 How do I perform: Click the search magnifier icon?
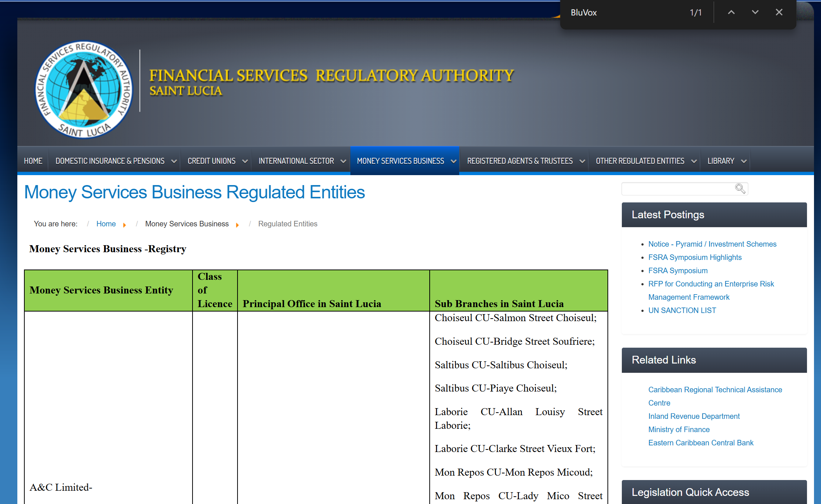pos(740,188)
